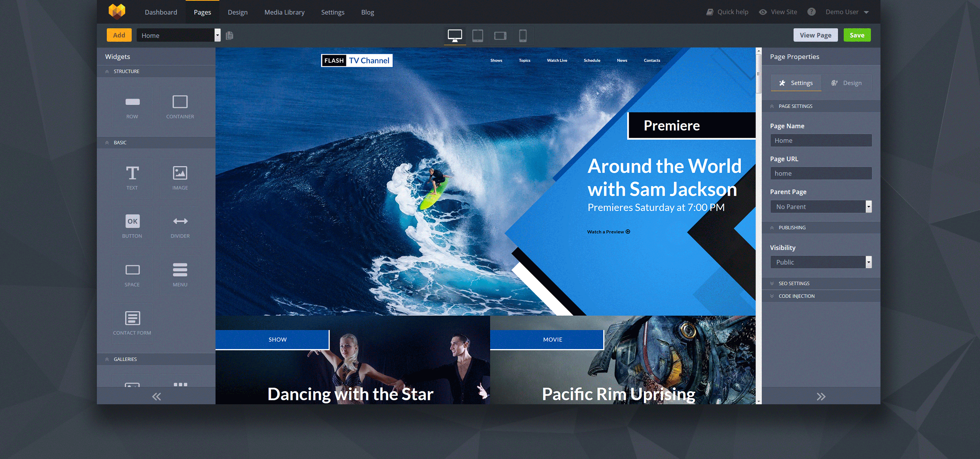This screenshot has height=459, width=980.
Task: Collapse the Publishing section
Action: 821,227
